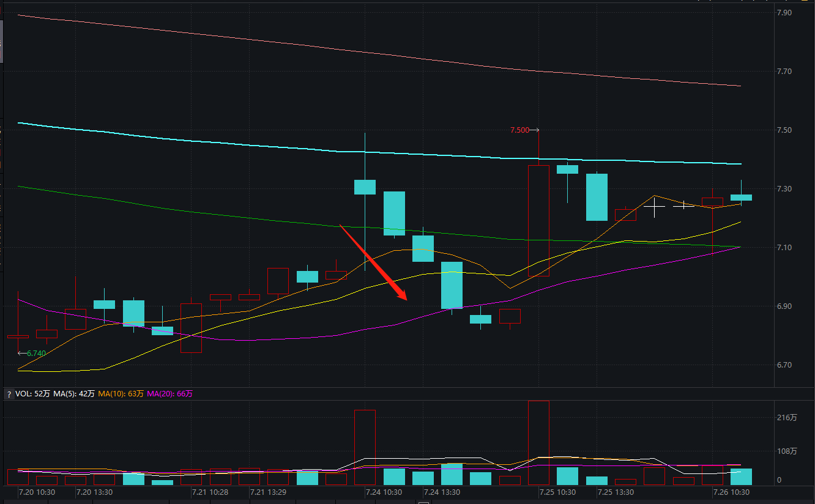
Task: Click the 7.21 13:29 time label
Action: 269,492
